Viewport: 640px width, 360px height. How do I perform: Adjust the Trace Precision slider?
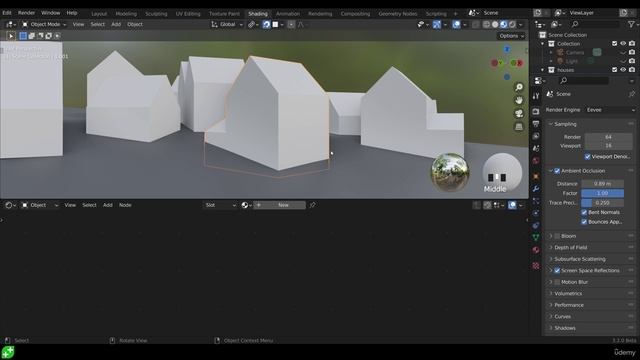click(x=602, y=203)
